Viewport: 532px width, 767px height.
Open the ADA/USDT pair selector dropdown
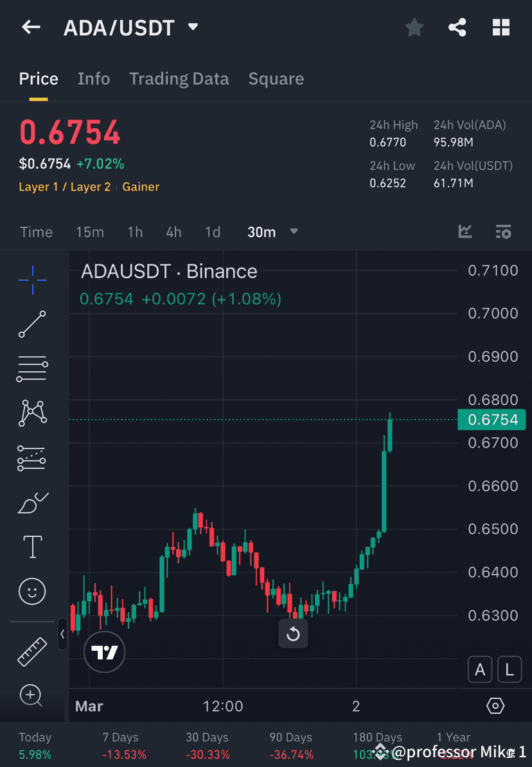pos(192,27)
